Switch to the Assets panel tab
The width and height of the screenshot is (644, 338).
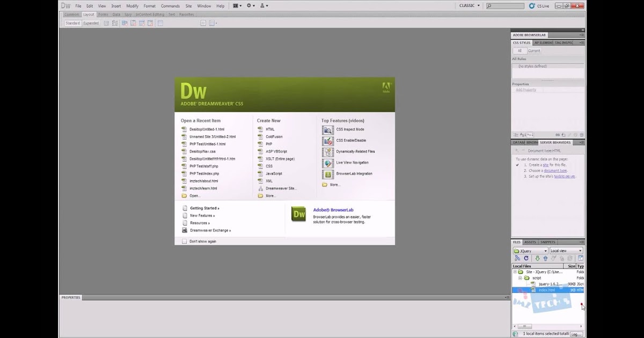(x=530, y=242)
